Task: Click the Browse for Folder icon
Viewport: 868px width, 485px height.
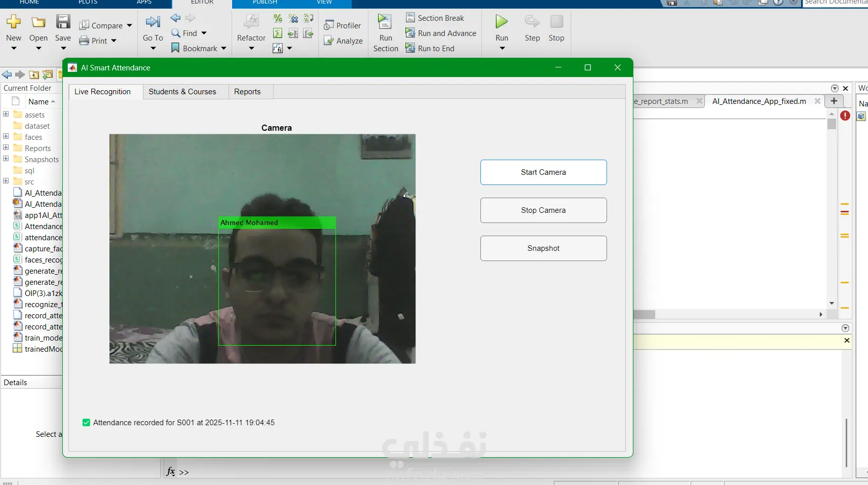Action: pos(48,74)
